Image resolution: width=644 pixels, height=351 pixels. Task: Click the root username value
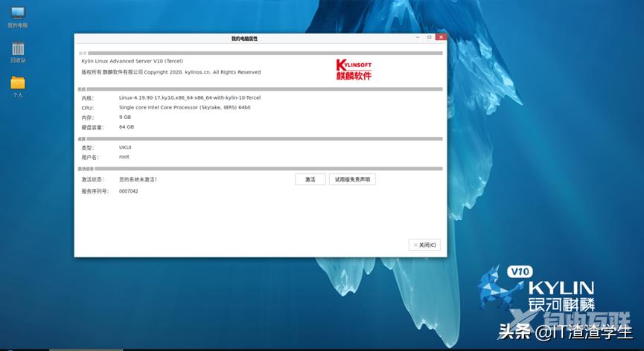(124, 156)
